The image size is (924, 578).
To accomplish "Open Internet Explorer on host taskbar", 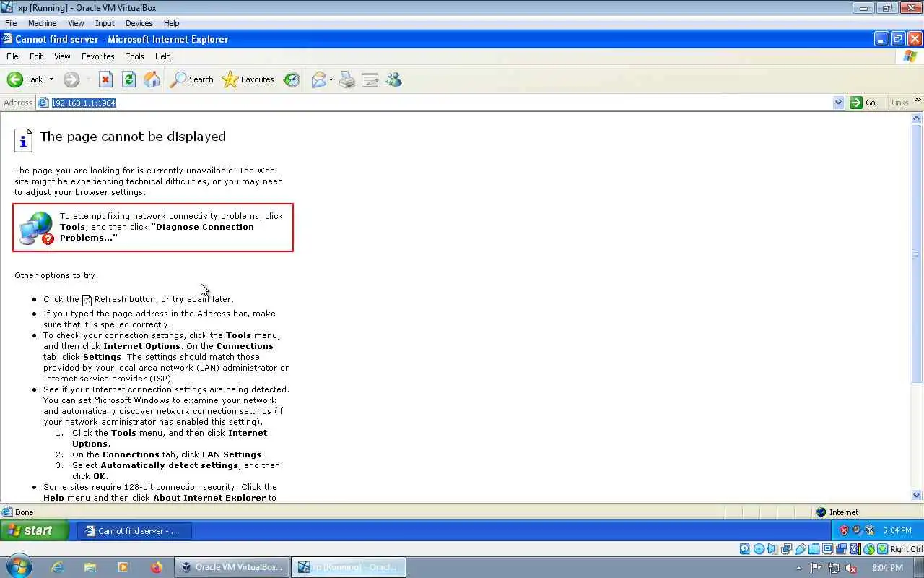I will tap(57, 567).
